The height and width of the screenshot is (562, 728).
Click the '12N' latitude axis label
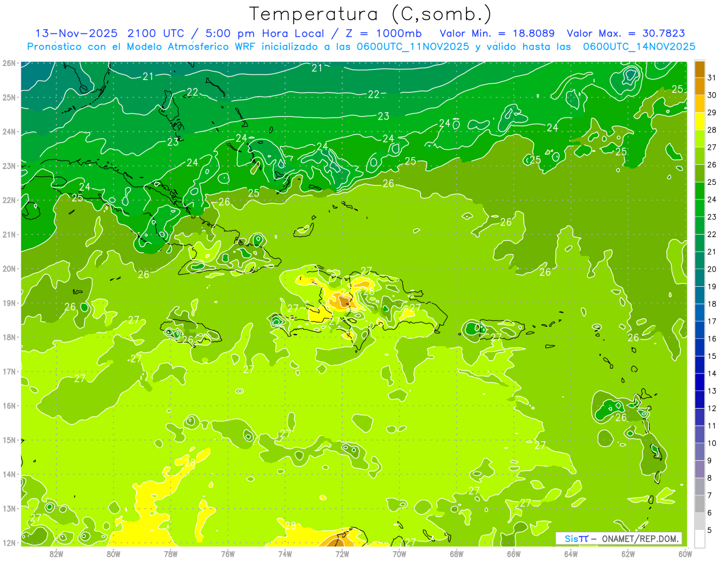pos(8,543)
